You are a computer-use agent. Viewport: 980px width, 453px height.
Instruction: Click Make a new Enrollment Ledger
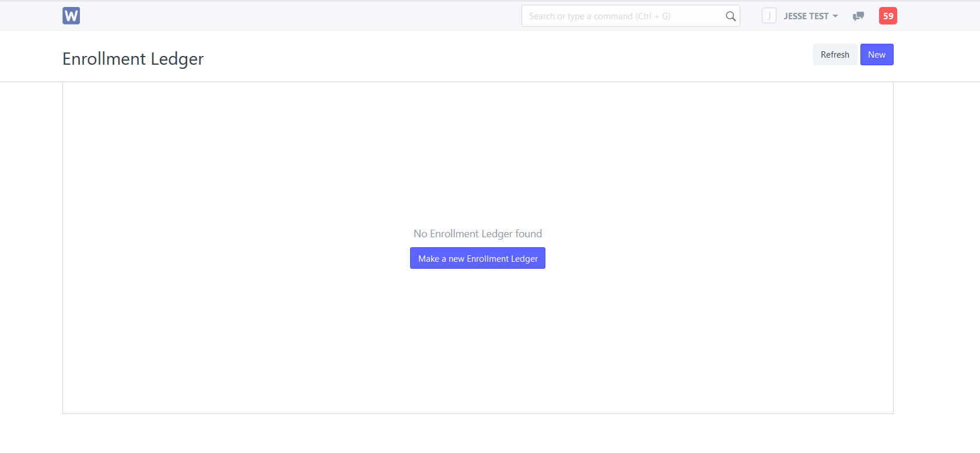point(478,258)
